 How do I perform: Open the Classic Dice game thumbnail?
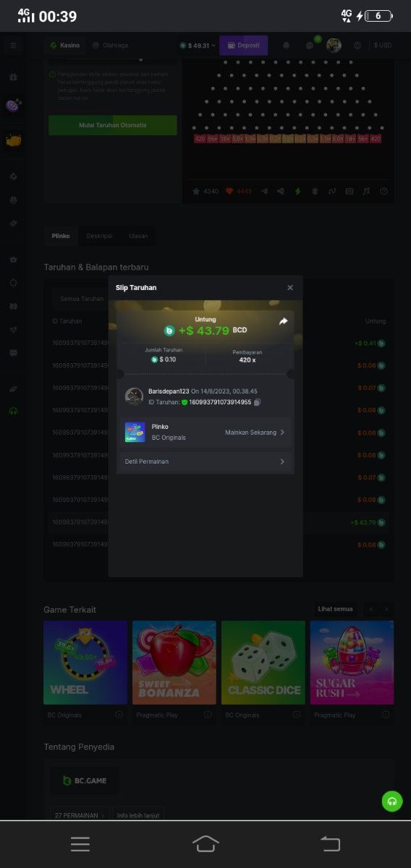(x=263, y=663)
